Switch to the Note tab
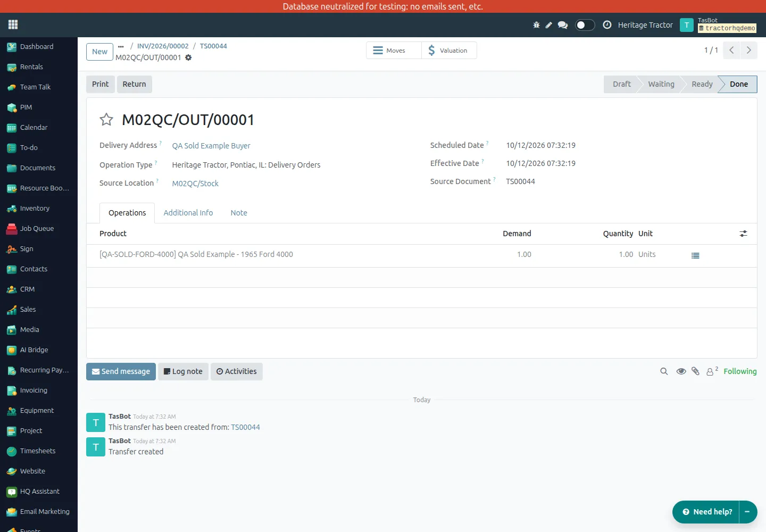Screen dimensions: 766x532 [239, 213]
